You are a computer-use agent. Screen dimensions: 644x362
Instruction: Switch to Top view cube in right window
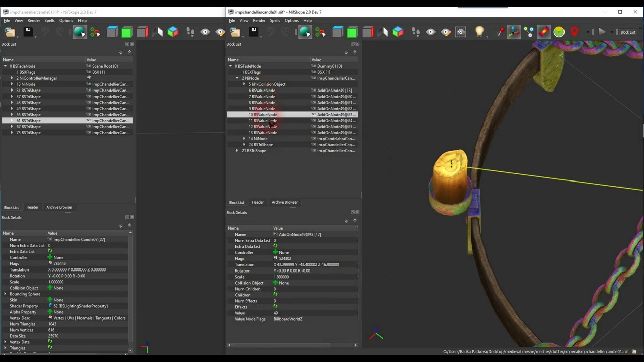point(338,32)
